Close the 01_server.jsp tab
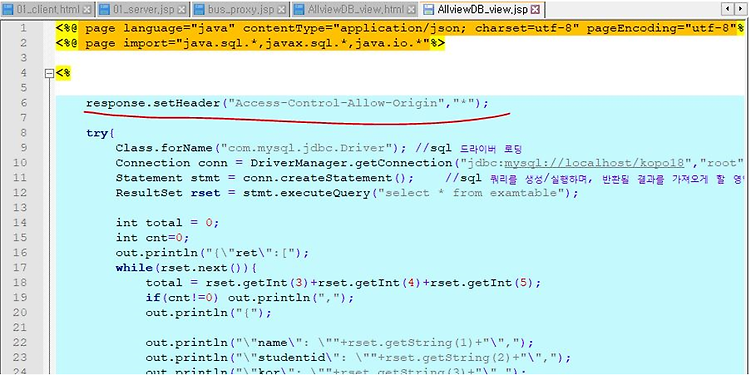Viewport: 750px width, 375px height. pos(181,9)
